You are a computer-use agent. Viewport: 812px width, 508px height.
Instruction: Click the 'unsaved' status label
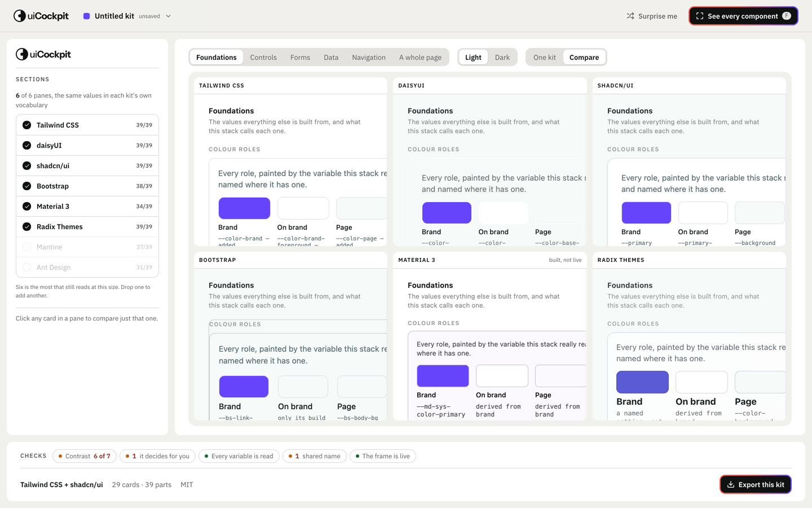[149, 16]
